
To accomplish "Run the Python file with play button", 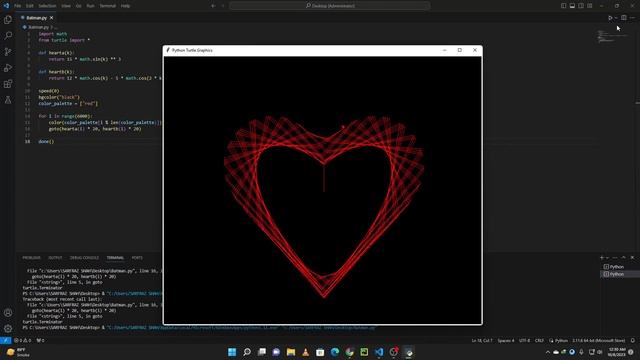I will 610,18.
